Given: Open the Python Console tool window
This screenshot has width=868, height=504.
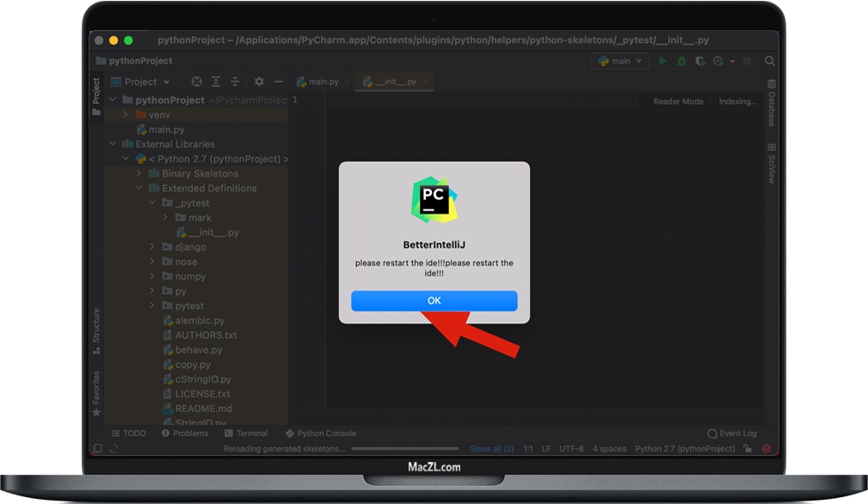Looking at the screenshot, I should tap(321, 433).
